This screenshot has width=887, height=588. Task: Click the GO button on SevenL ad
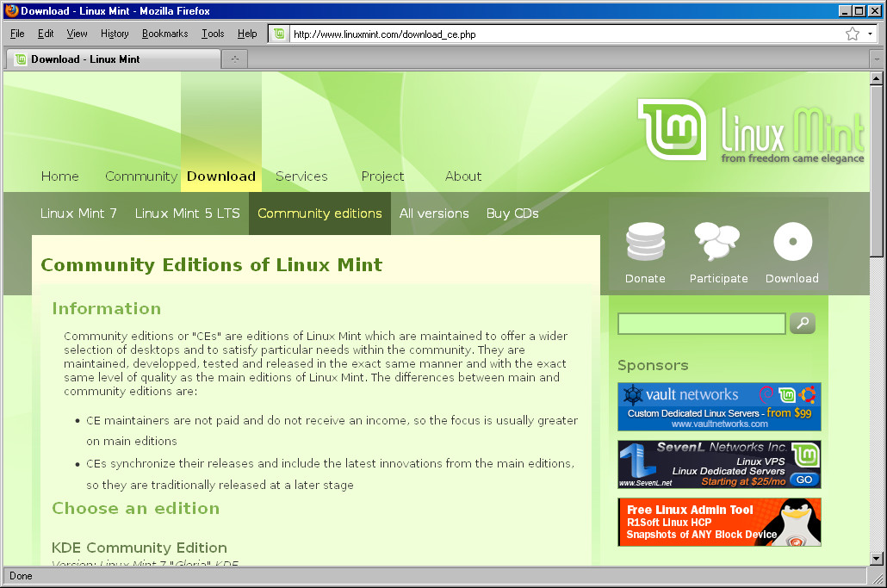[803, 480]
